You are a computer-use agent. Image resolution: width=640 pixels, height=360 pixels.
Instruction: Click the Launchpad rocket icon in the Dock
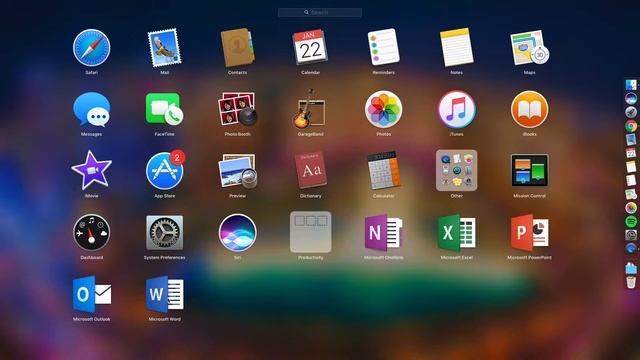(x=631, y=112)
